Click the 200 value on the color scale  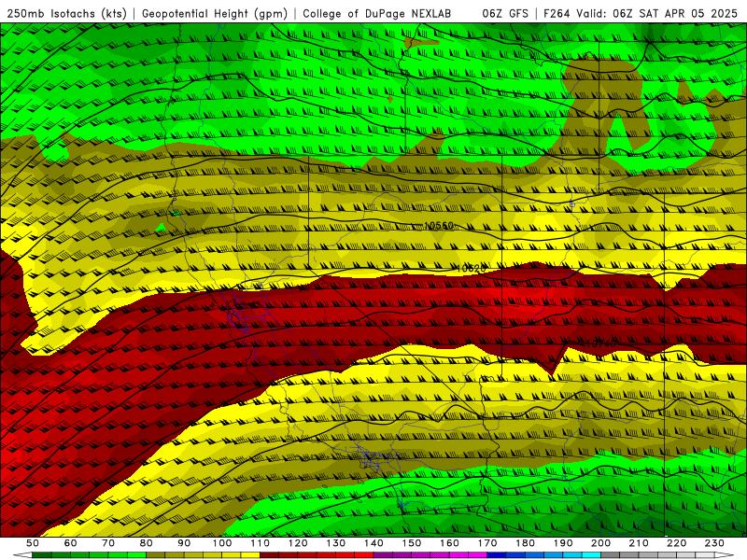pyautogui.click(x=600, y=543)
